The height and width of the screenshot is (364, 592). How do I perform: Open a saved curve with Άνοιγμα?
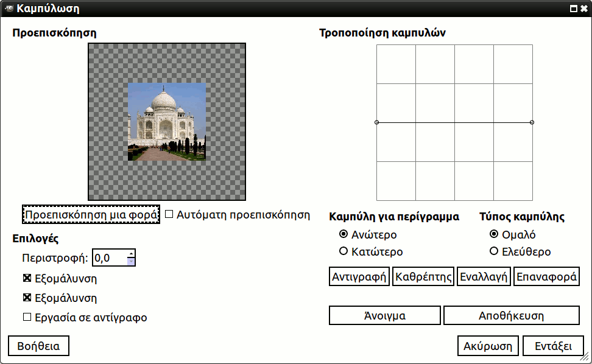384,315
